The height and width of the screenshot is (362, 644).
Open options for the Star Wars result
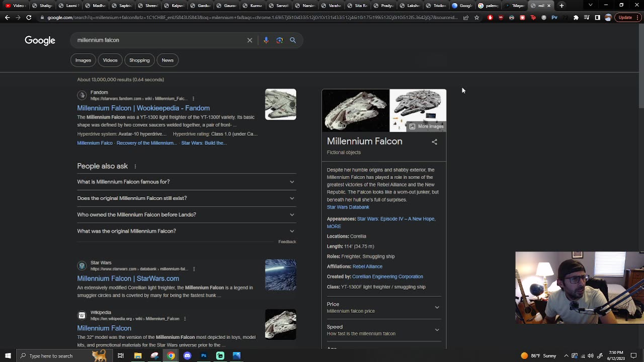coord(194,269)
